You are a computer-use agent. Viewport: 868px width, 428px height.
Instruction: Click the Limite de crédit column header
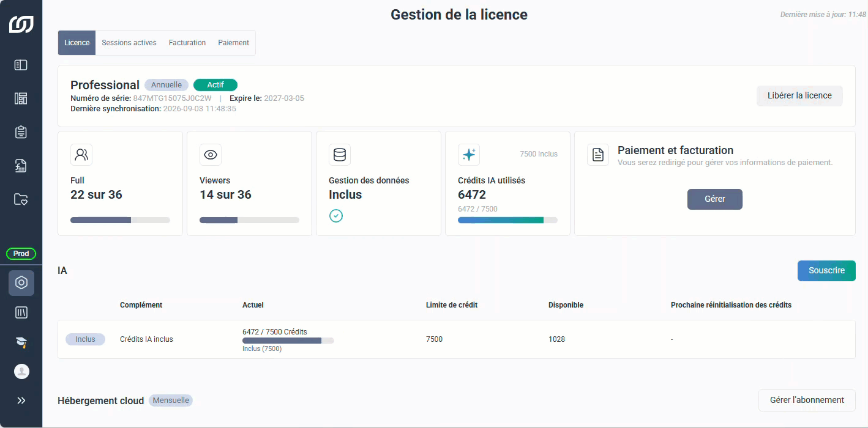[452, 305]
